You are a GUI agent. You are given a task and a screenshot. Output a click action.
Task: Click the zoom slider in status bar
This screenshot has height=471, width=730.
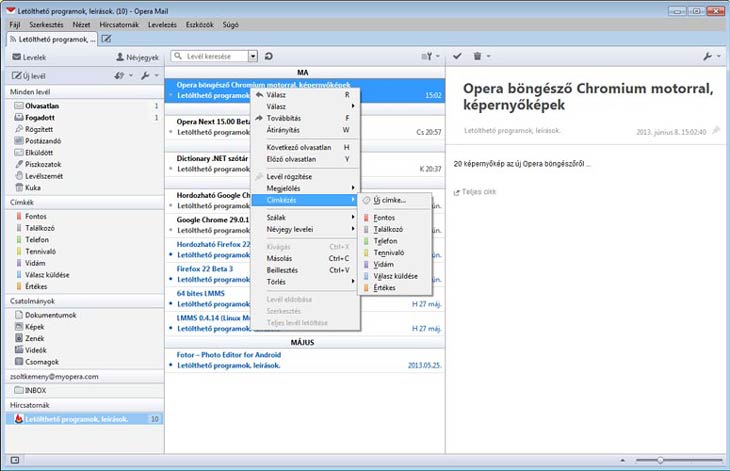(x=660, y=460)
